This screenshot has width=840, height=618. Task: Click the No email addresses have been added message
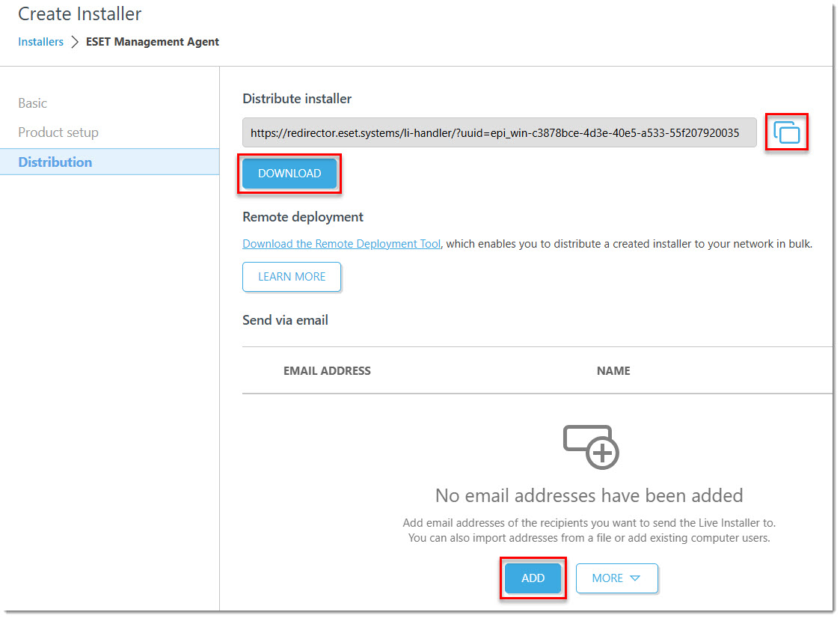point(589,495)
